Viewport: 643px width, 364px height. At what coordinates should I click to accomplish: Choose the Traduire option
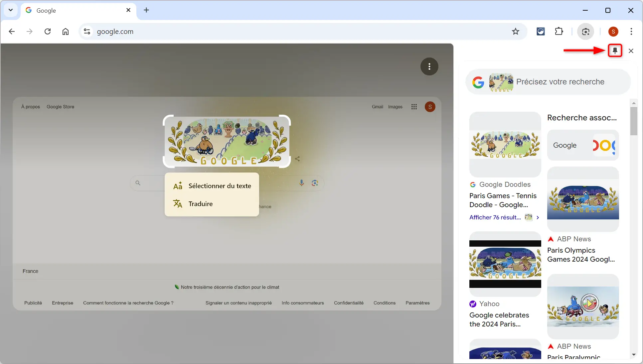pyautogui.click(x=212, y=204)
